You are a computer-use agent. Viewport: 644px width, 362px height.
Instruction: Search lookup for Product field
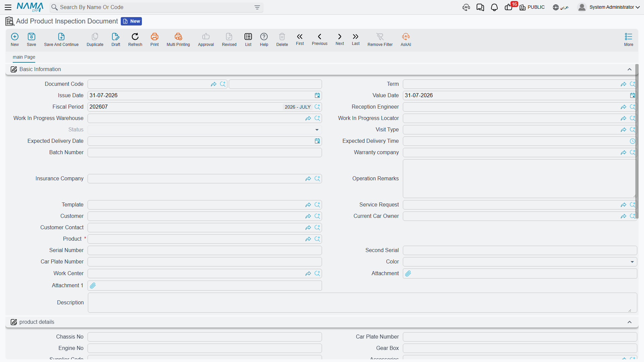pos(317,239)
